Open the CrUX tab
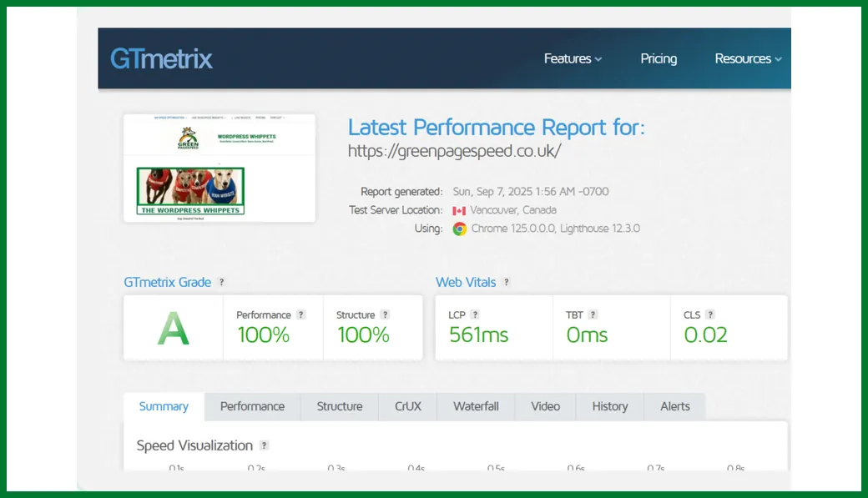This screenshot has height=498, width=868. pyautogui.click(x=408, y=406)
